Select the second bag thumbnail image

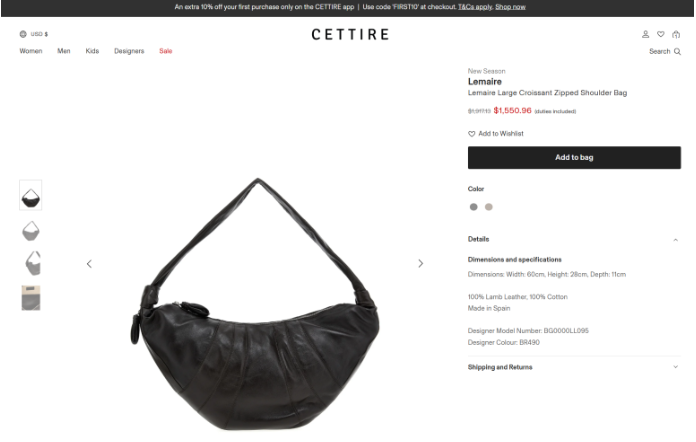click(31, 231)
